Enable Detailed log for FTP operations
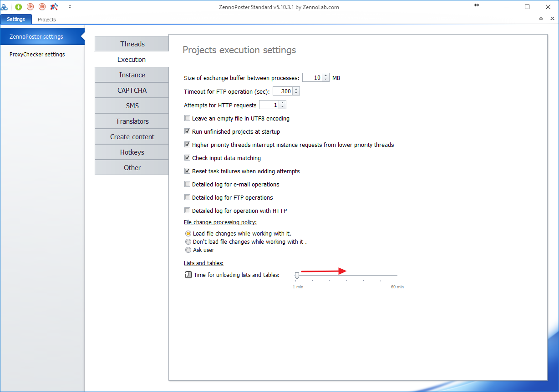 pyautogui.click(x=188, y=197)
